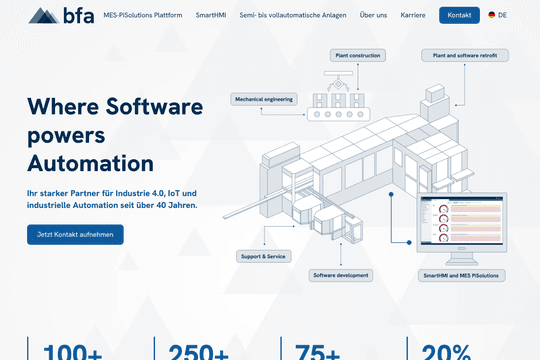Image resolution: width=540 pixels, height=360 pixels.
Task: Open MES-PiSolutions Plattform menu item
Action: (x=143, y=15)
